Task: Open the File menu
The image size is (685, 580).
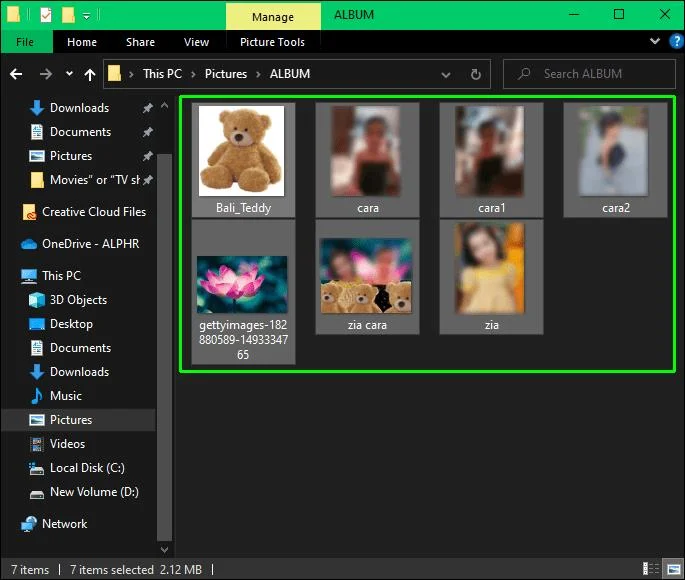Action: [25, 42]
